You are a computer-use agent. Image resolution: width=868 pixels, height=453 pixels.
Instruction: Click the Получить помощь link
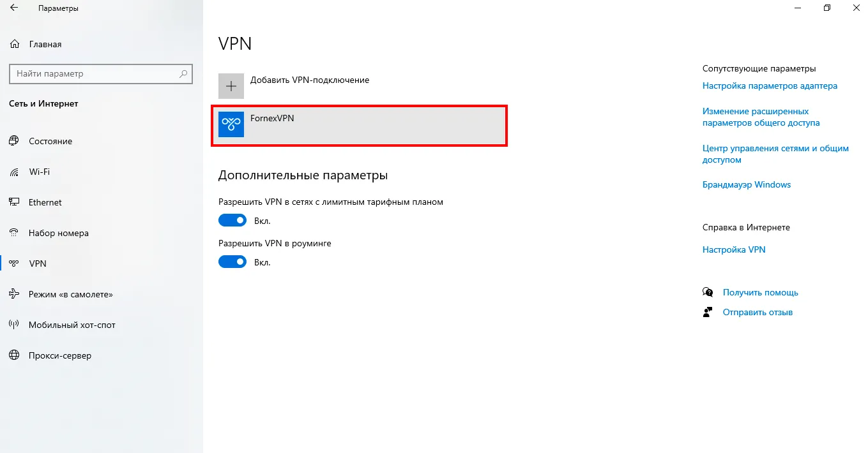[761, 292]
